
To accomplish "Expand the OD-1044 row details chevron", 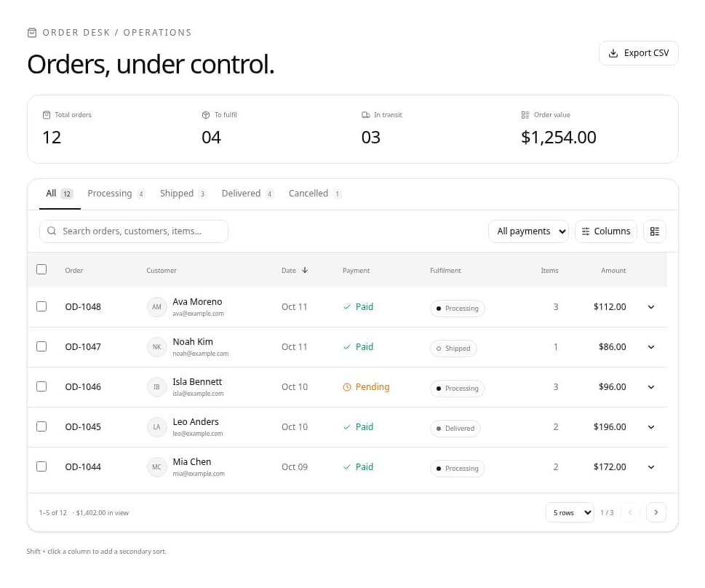I will pos(651,467).
